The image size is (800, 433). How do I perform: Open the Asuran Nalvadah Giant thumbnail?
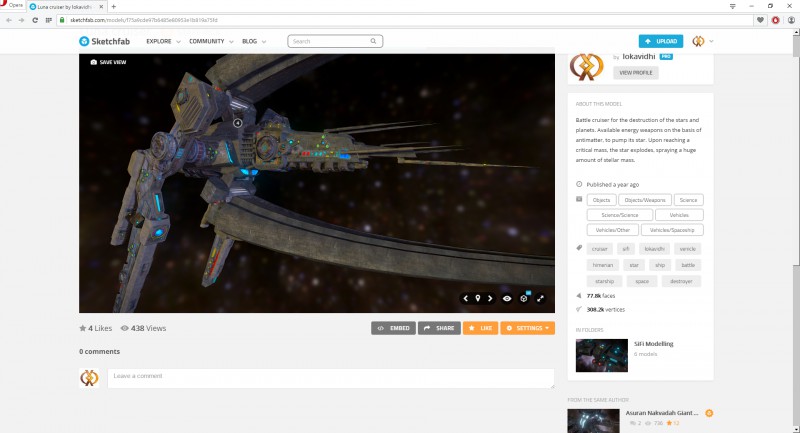tap(593, 421)
